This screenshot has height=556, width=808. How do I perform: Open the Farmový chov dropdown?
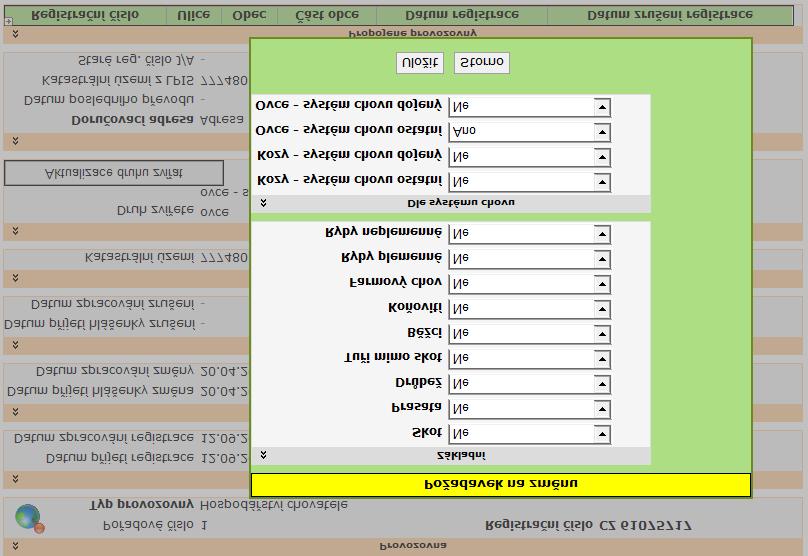[530, 283]
